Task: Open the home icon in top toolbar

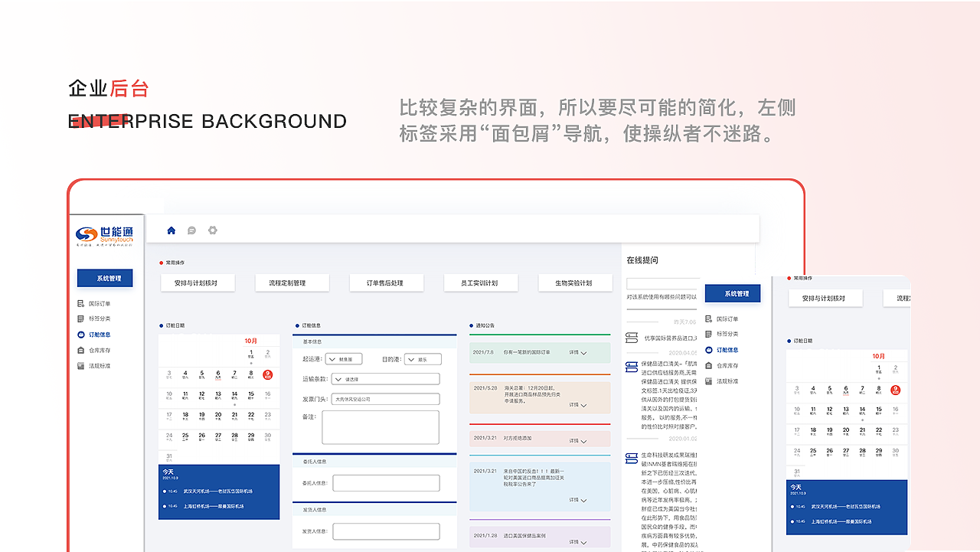Action: (x=171, y=230)
